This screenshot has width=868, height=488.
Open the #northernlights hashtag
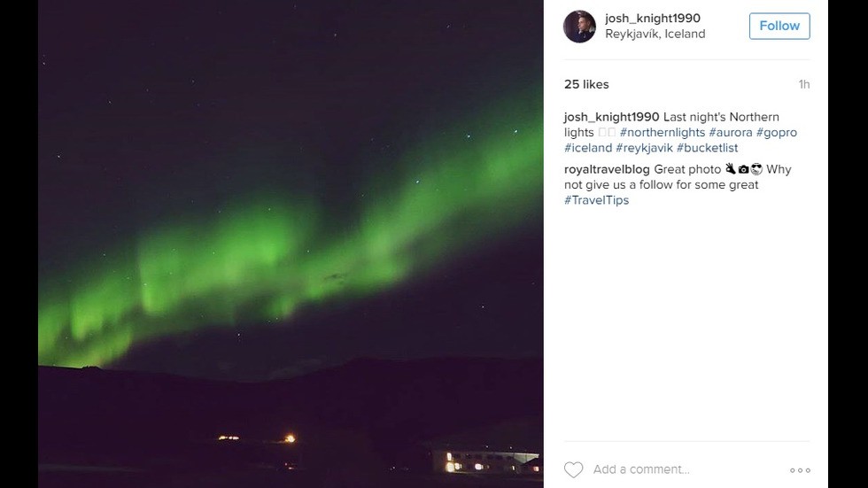(x=663, y=132)
